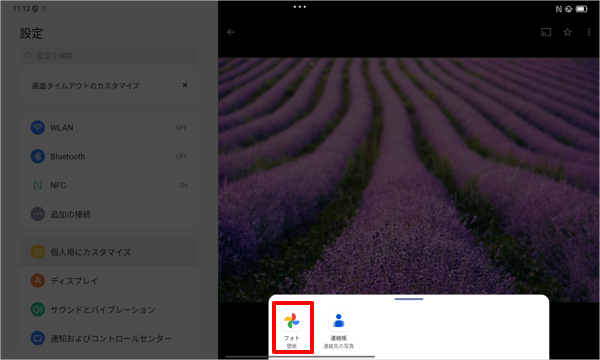
Task: Tap the clock showing 11:12
Action: click(21, 8)
